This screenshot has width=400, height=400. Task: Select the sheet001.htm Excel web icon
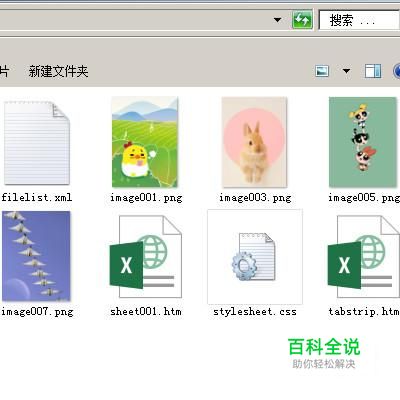(146, 256)
